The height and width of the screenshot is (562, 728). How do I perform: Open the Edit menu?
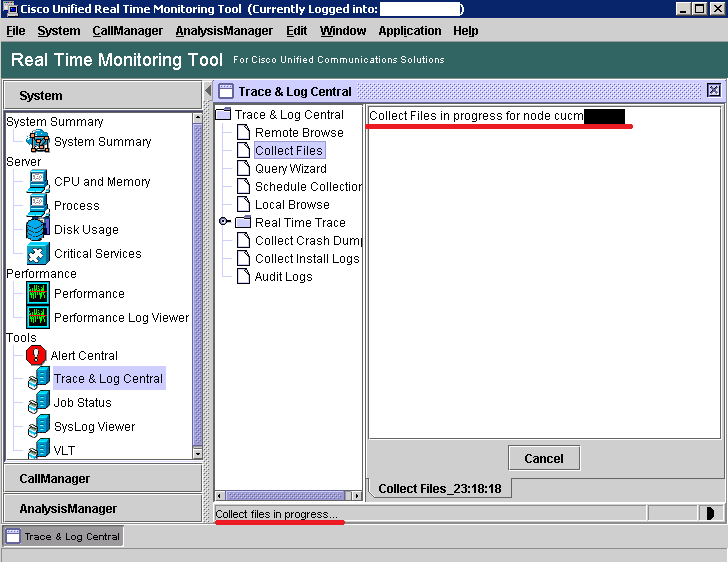[x=297, y=31]
